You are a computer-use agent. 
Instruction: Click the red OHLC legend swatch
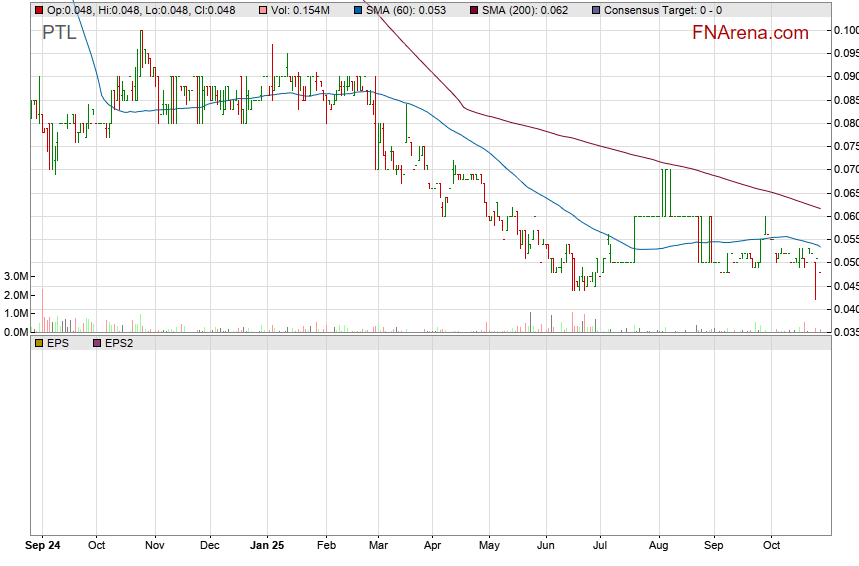coord(38,10)
